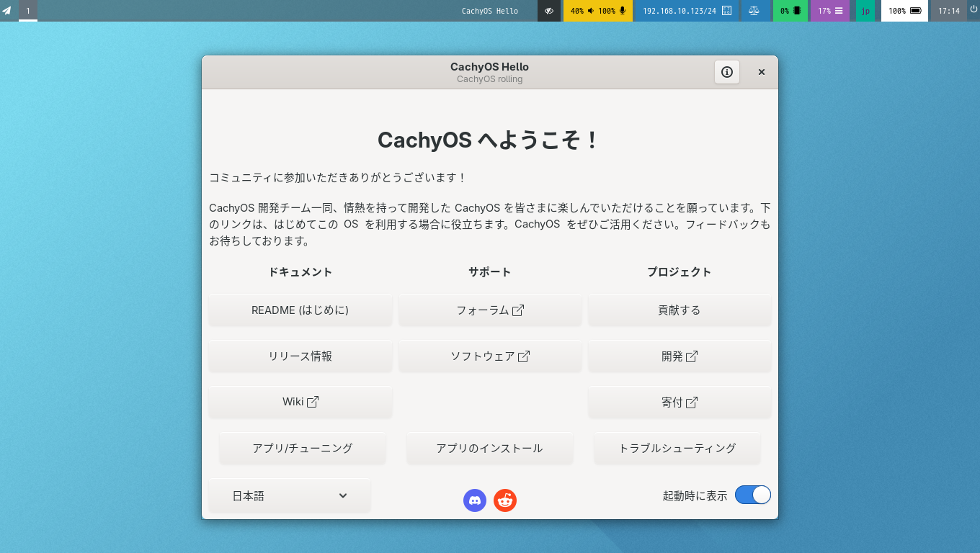980x553 pixels.
Task: Open the Wiki external link
Action: pos(300,403)
